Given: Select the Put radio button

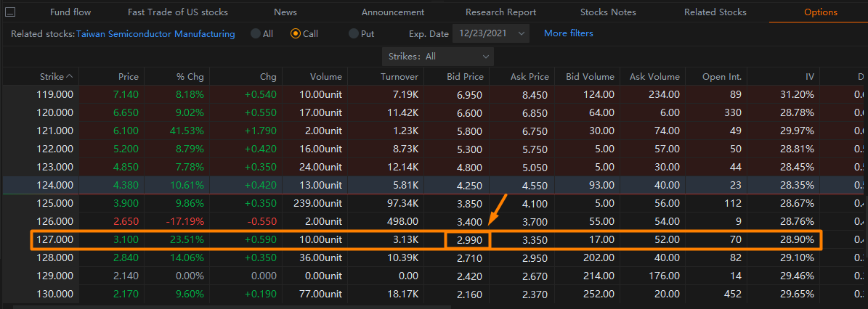Looking at the screenshot, I should (x=354, y=33).
